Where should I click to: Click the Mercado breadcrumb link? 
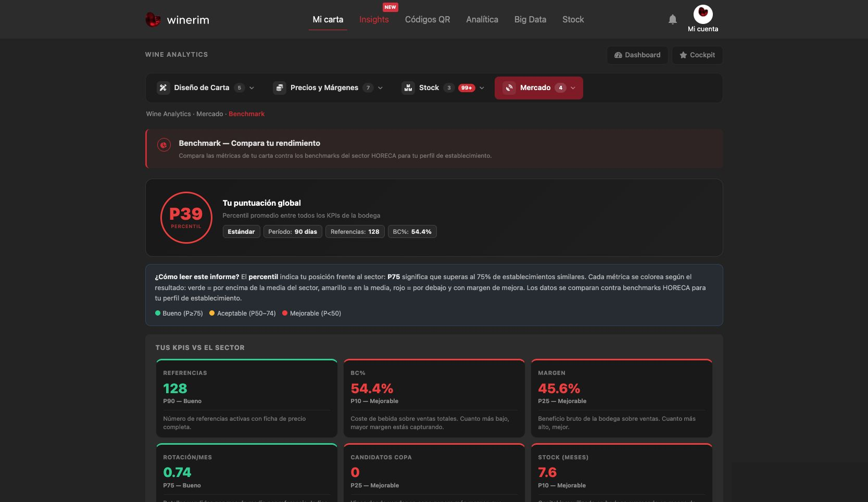pos(210,114)
